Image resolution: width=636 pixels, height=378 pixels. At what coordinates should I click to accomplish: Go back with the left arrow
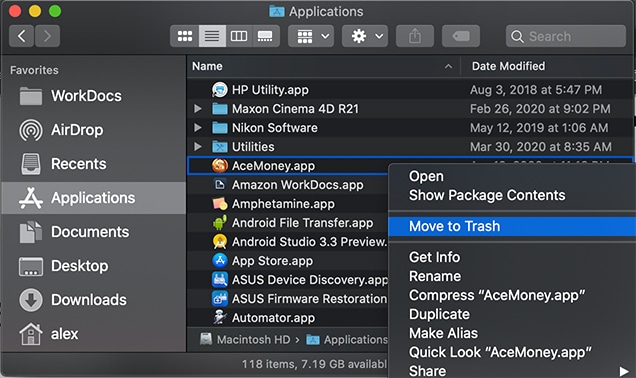click(21, 37)
